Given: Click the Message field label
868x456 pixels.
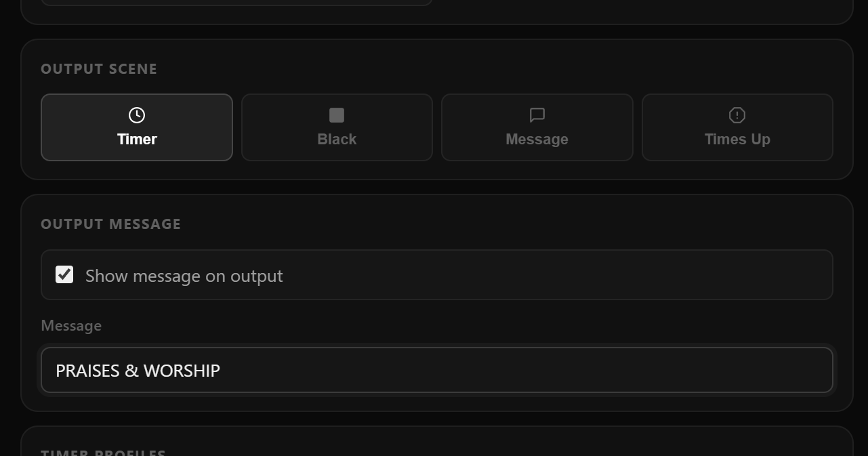Looking at the screenshot, I should pyautogui.click(x=71, y=325).
